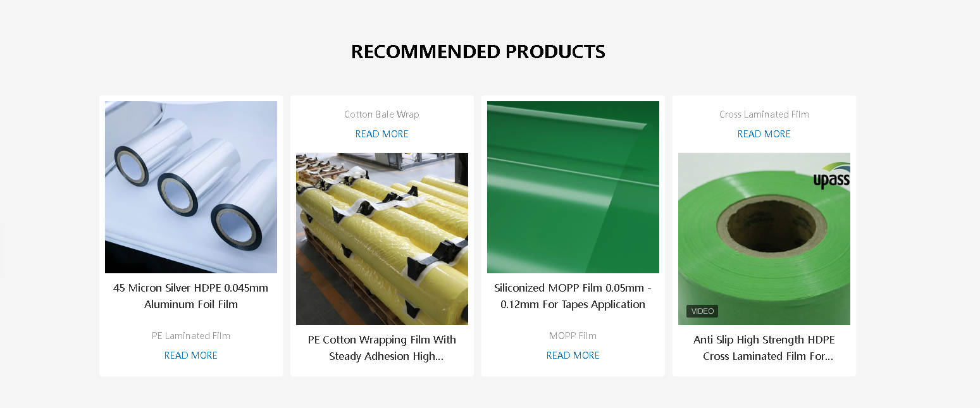Open the 45 Micron Silver HDPE title

click(x=191, y=296)
